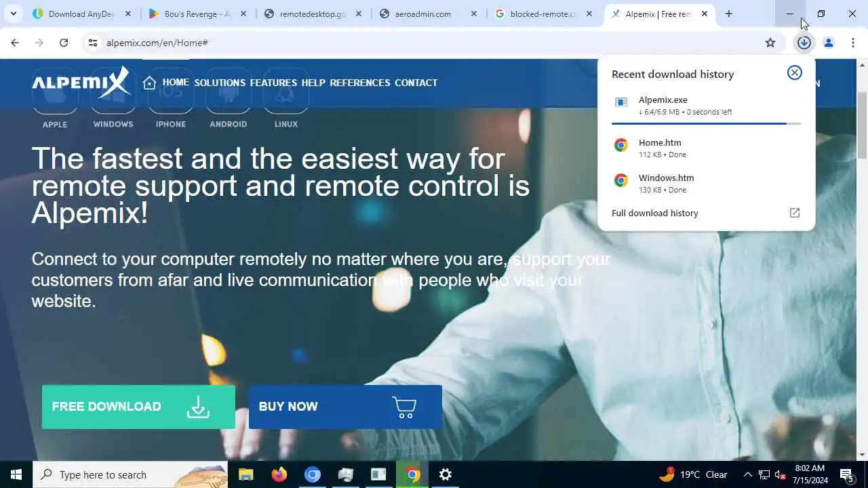Open the REFERENCES menu item
The image size is (868, 488).
(360, 83)
